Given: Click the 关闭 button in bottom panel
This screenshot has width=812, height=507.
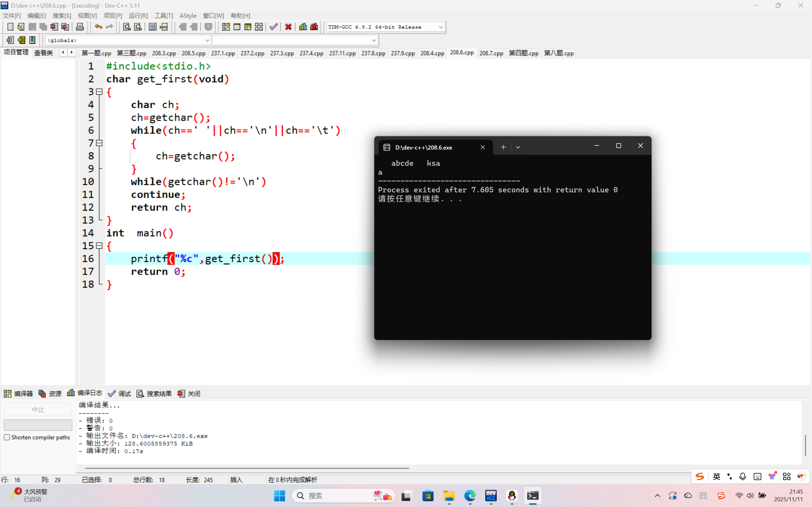Looking at the screenshot, I should (189, 394).
